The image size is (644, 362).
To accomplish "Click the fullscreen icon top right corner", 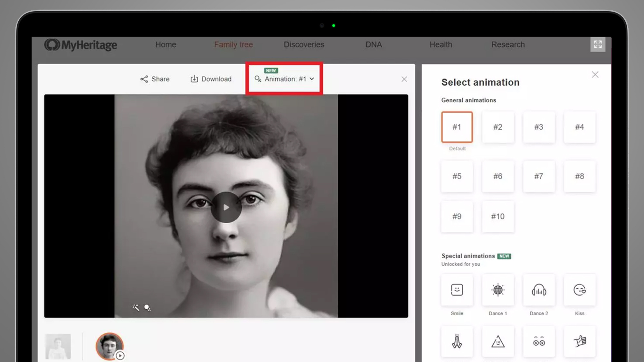I will (598, 45).
